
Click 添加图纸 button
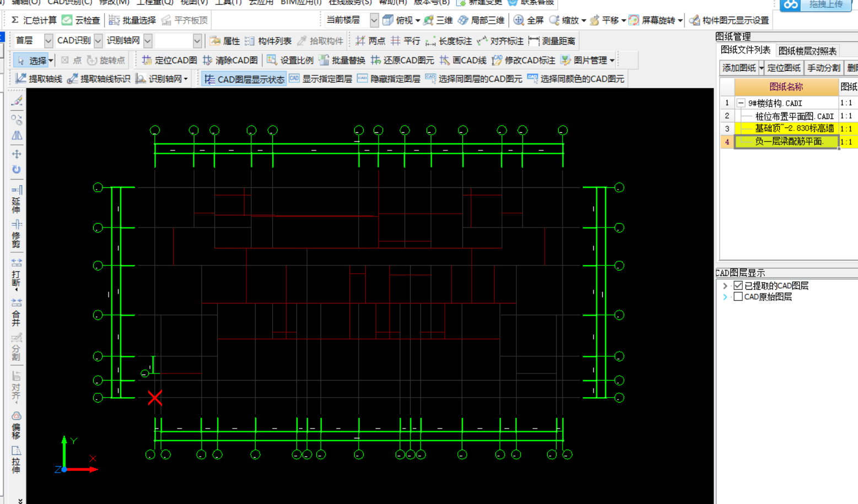click(x=740, y=68)
